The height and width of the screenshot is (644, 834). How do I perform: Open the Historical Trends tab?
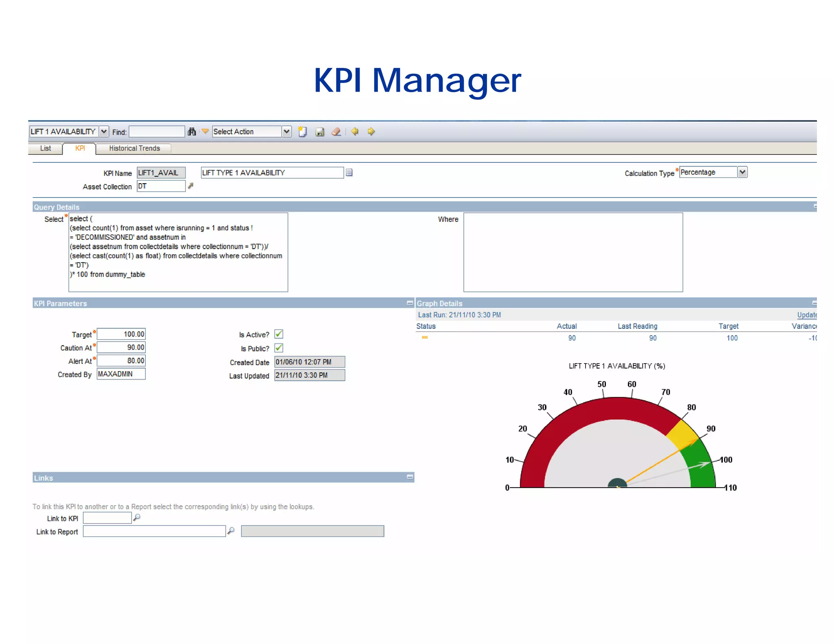click(x=134, y=149)
